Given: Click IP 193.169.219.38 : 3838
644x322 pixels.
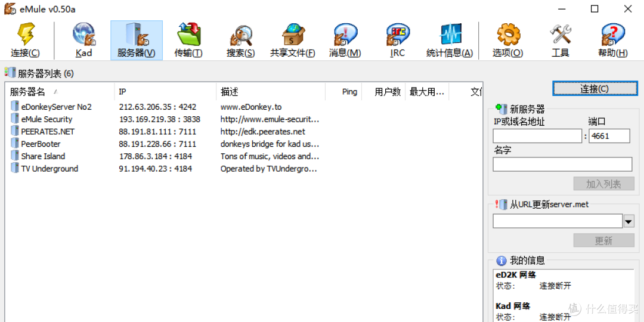Looking at the screenshot, I should point(160,119).
